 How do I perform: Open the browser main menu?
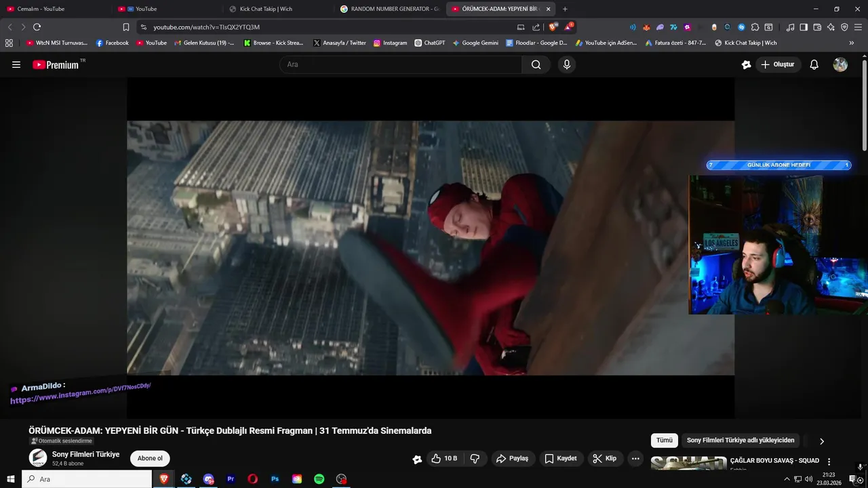[x=859, y=27]
